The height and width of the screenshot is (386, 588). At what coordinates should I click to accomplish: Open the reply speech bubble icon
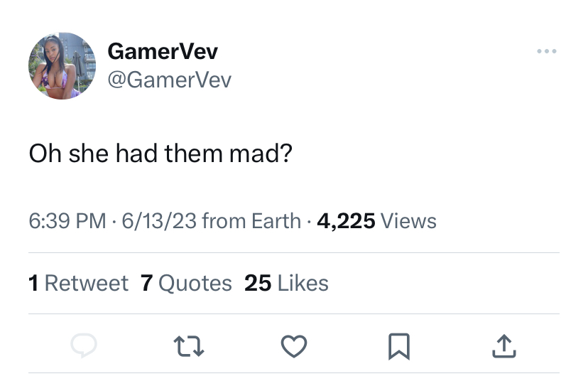[x=84, y=345]
